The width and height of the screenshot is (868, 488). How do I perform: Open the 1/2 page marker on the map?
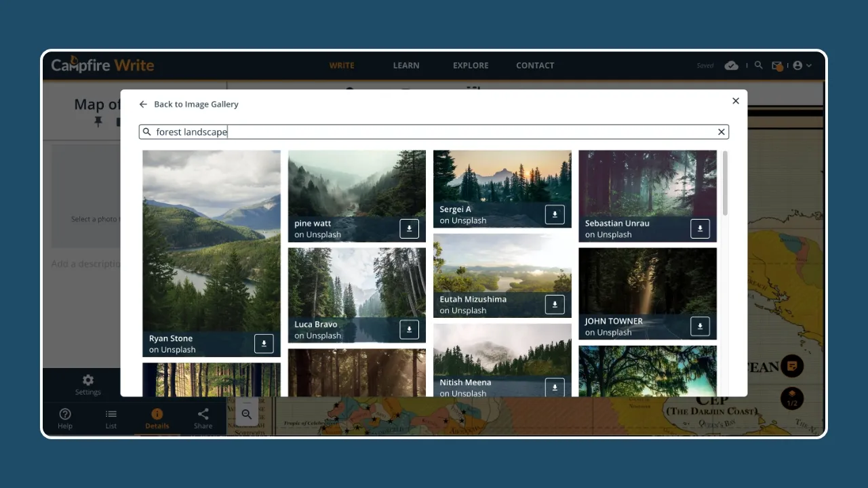pyautogui.click(x=791, y=399)
